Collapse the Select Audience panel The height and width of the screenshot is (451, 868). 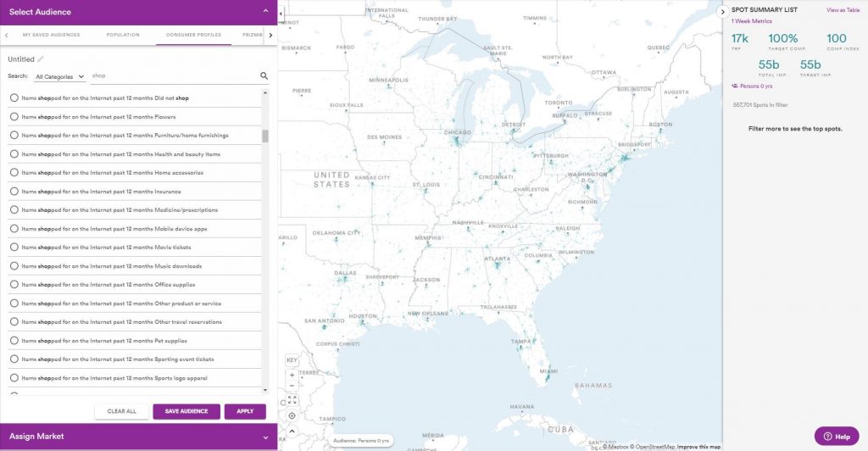[x=265, y=12]
